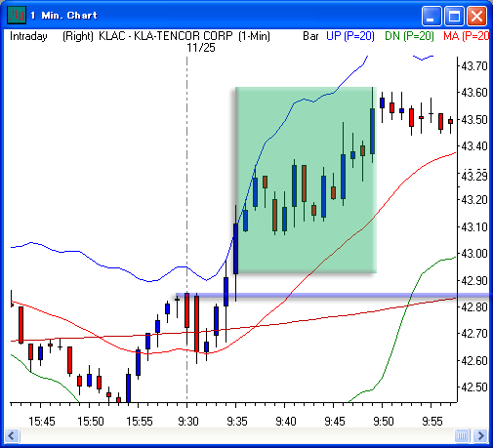Click the scroll right arrow button
The width and height of the screenshot is (493, 448).
tap(480, 435)
